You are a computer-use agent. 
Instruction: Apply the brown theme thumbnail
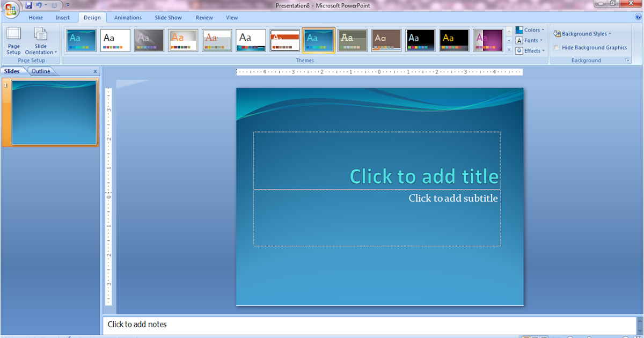point(386,40)
